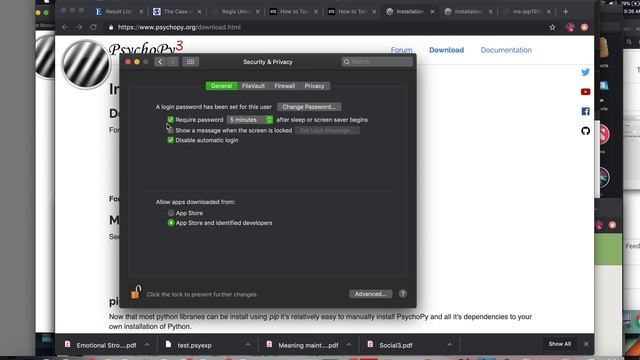Expand Meaning maint pdf download menu
This screenshot has width=640, height=360.
tap(349, 345)
